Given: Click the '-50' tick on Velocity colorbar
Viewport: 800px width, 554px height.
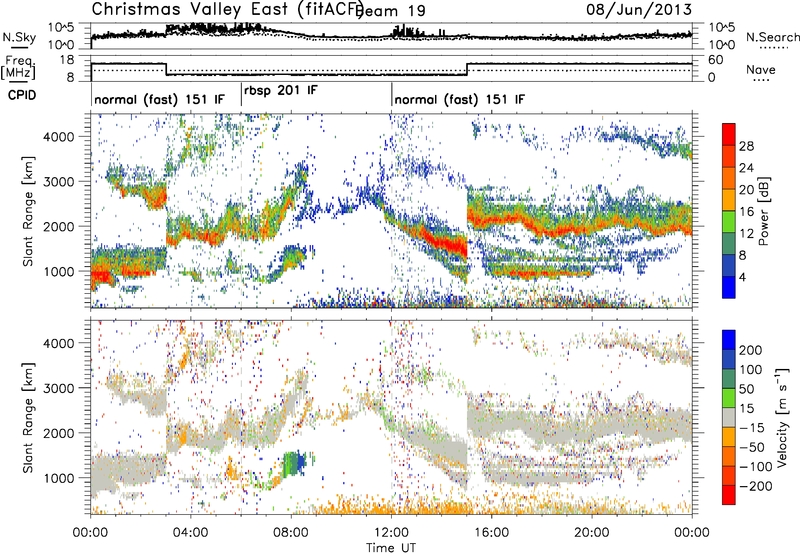Looking at the screenshot, I should [x=752, y=447].
